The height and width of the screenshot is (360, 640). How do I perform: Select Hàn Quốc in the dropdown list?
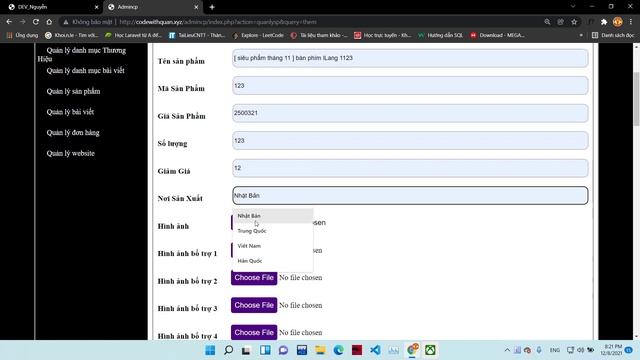tap(273, 261)
